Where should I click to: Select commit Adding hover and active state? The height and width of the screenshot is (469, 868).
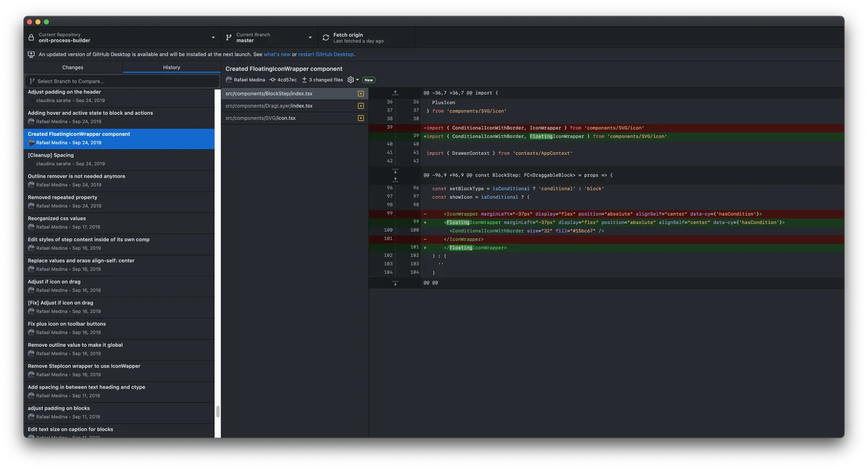119,118
